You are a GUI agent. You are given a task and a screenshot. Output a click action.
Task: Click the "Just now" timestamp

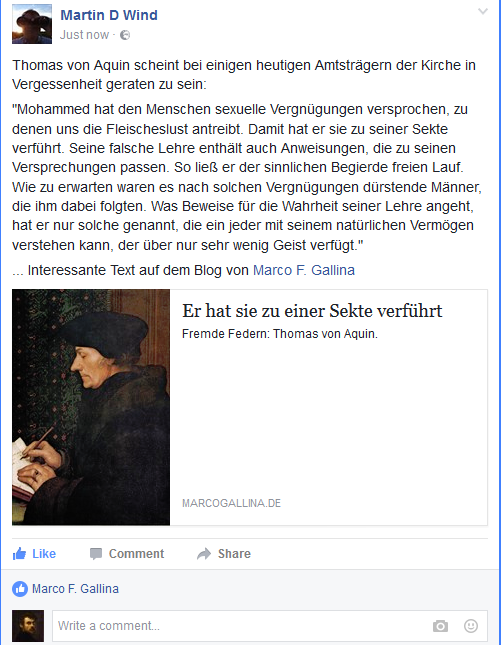click(x=84, y=35)
